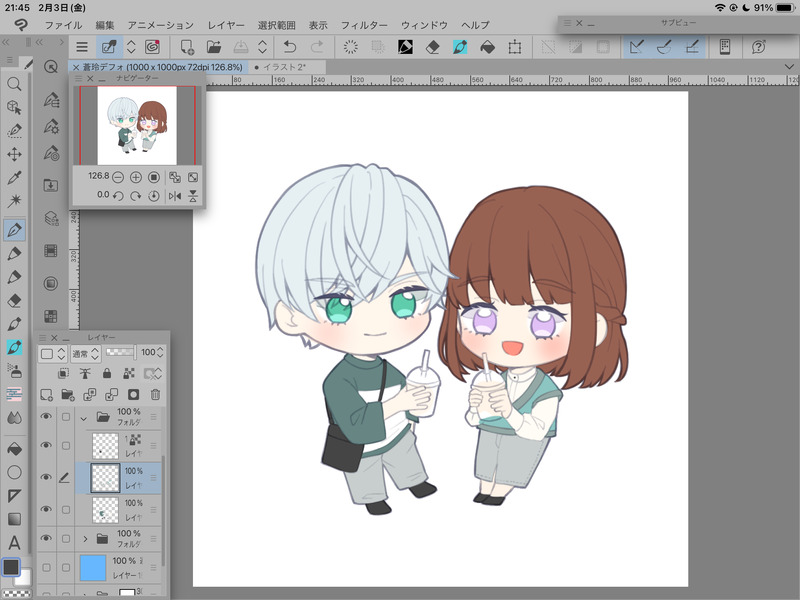Create new layer folder icon
The width and height of the screenshot is (800, 600).
[x=68, y=394]
